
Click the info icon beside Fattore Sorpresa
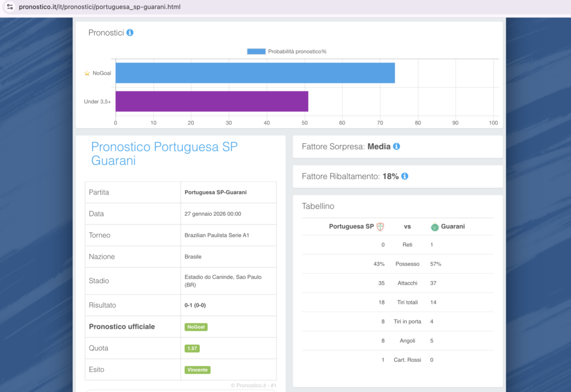(x=396, y=147)
